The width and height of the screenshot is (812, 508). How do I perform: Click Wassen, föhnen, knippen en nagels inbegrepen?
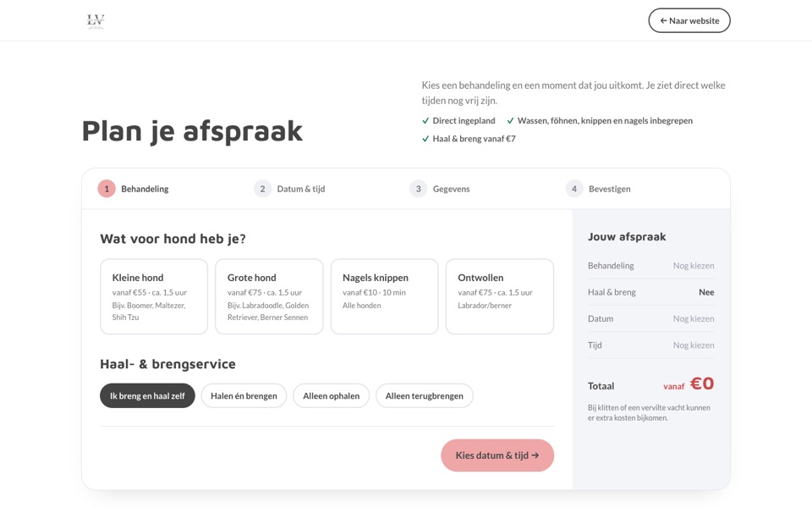coord(599,121)
